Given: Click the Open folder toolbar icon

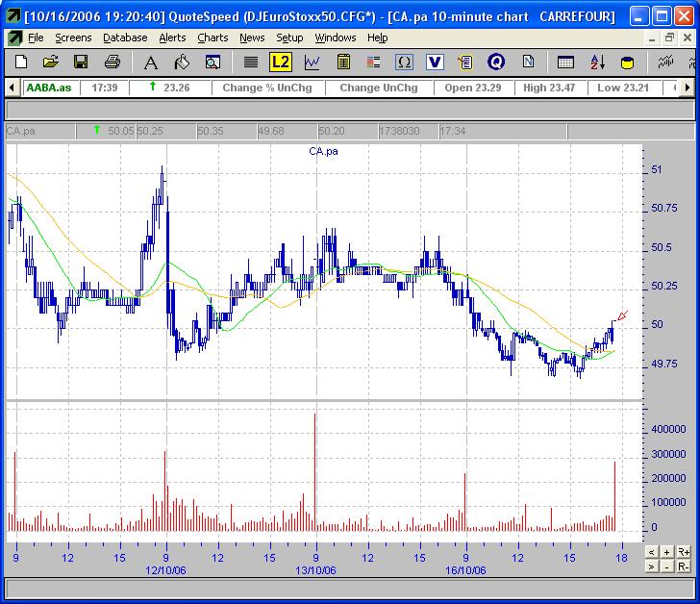Looking at the screenshot, I should (51, 63).
